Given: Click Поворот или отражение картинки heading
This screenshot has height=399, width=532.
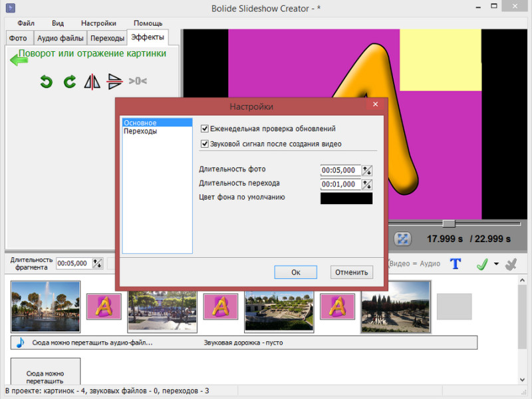Looking at the screenshot, I should click(x=92, y=53).
